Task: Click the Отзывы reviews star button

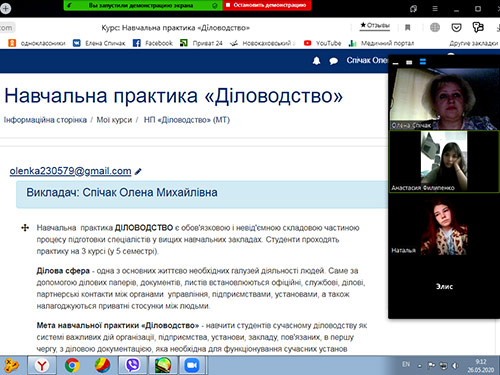Action: click(x=375, y=26)
